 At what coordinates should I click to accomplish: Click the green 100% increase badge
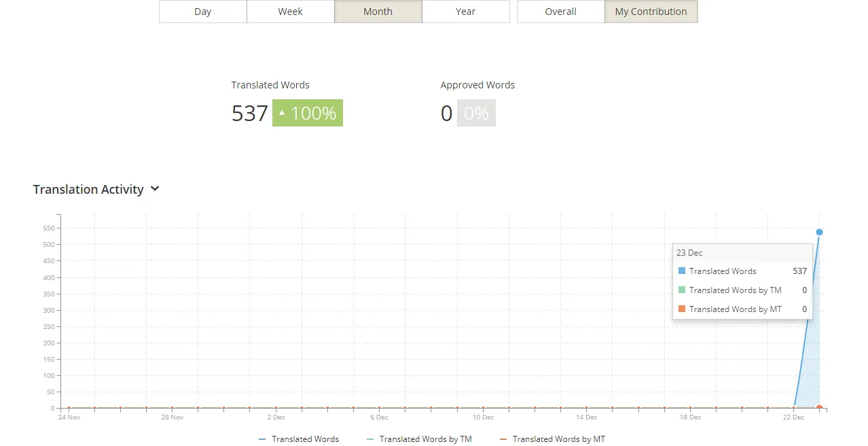[308, 113]
